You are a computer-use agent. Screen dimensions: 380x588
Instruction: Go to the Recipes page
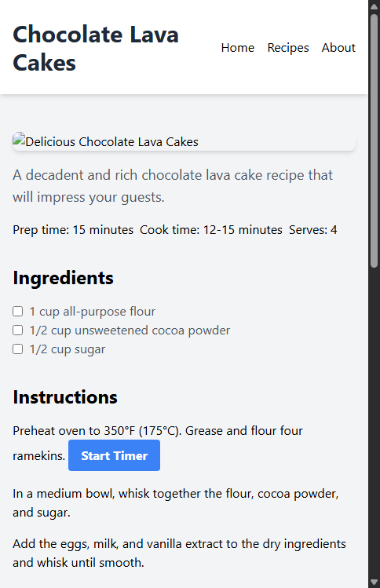tap(287, 48)
